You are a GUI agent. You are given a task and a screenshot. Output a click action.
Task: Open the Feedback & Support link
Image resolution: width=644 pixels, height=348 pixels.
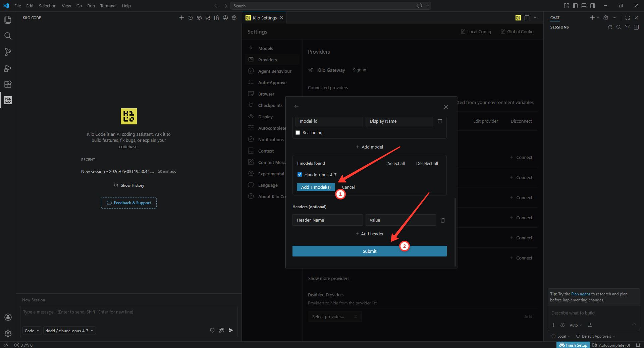tap(129, 203)
